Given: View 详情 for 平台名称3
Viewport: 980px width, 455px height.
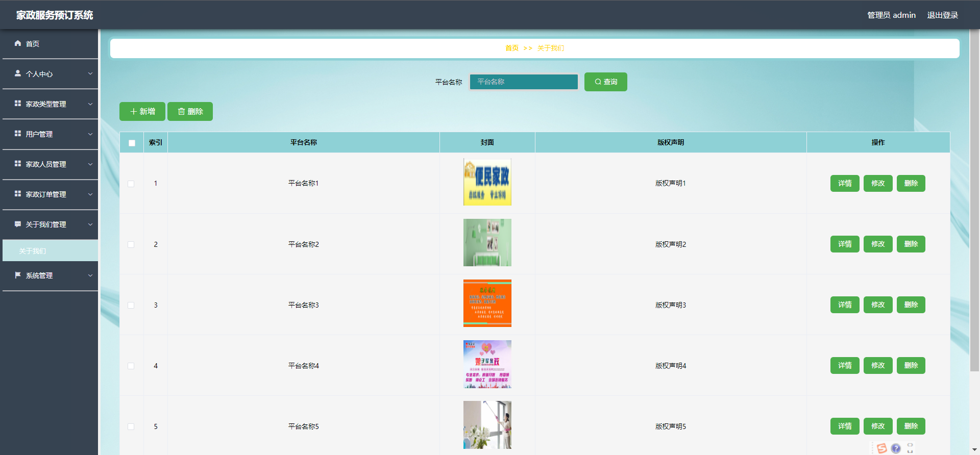Looking at the screenshot, I should (845, 305).
